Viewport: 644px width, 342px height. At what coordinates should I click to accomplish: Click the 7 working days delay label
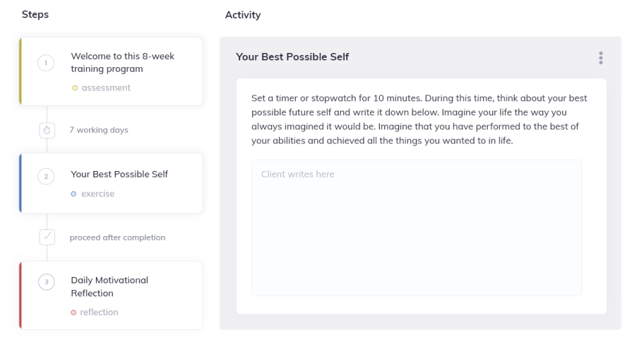pyautogui.click(x=99, y=130)
